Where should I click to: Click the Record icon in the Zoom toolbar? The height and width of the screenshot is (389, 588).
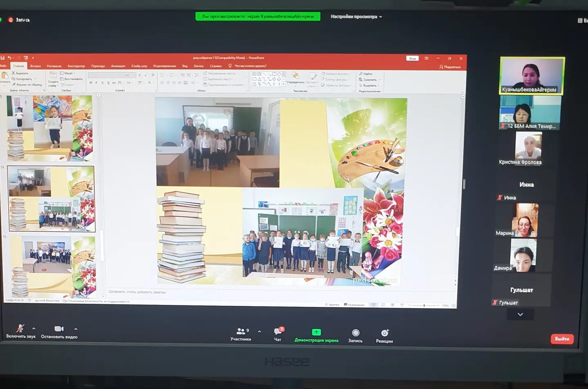355,333
